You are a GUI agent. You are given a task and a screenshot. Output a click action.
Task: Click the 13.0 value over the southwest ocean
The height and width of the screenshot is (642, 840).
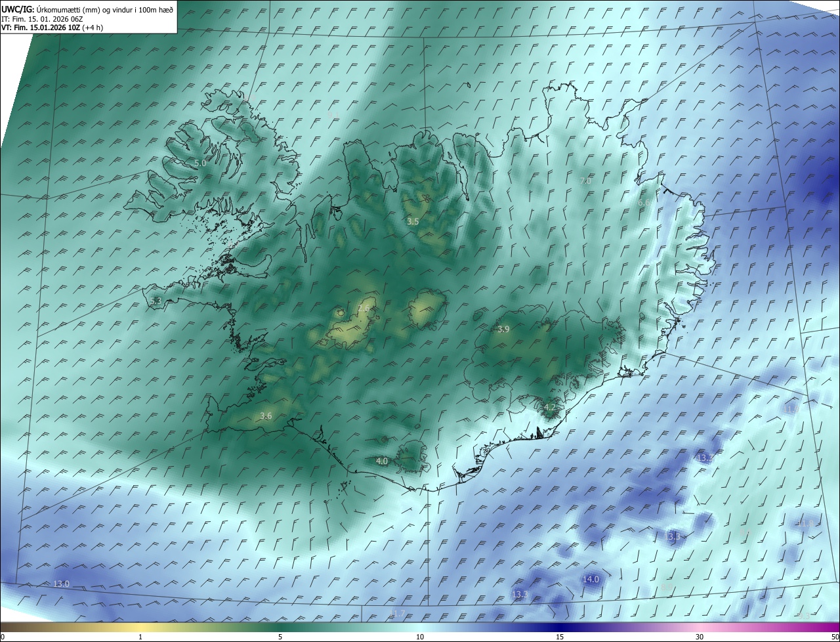61,584
